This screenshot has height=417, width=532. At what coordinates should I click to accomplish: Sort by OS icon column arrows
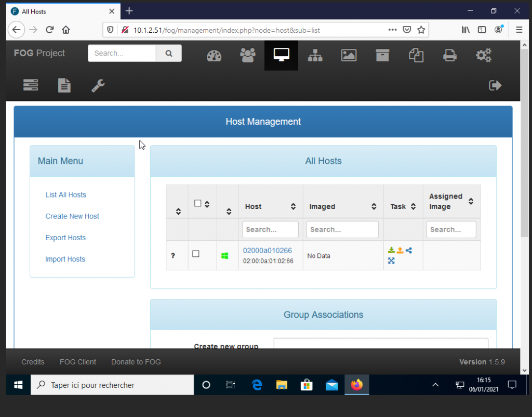coord(229,212)
